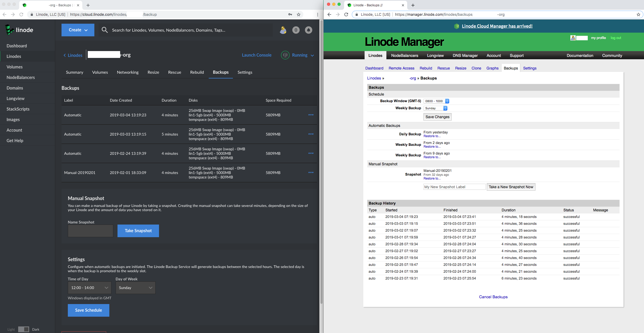The width and height of the screenshot is (644, 333).
Task: Open the user avatar menu in Cloud Manager
Action: pos(283,30)
